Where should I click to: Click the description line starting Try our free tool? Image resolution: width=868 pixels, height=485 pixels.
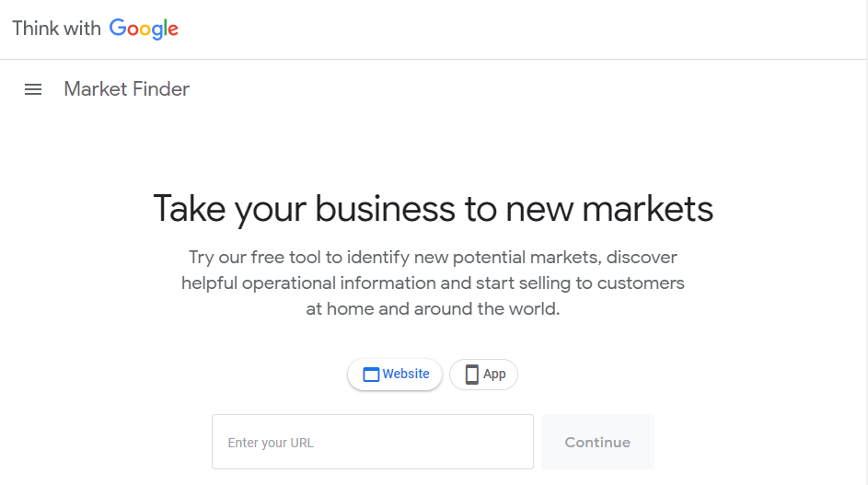point(433,258)
